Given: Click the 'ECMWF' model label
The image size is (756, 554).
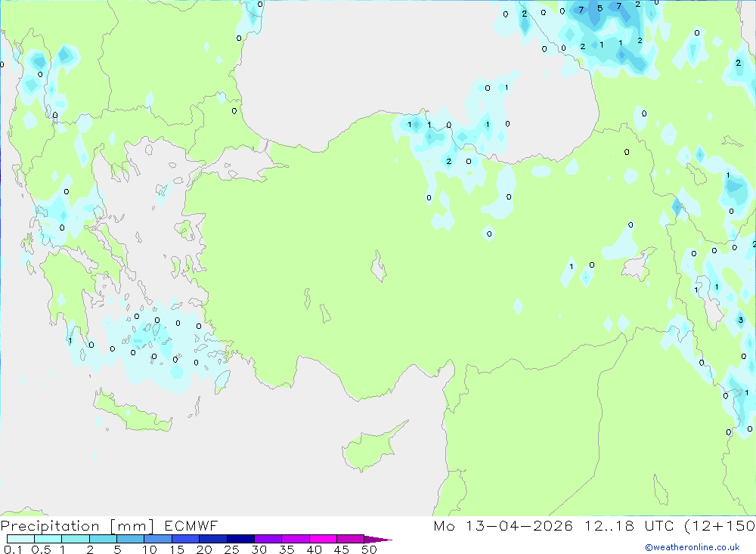Looking at the screenshot, I should 191,525.
